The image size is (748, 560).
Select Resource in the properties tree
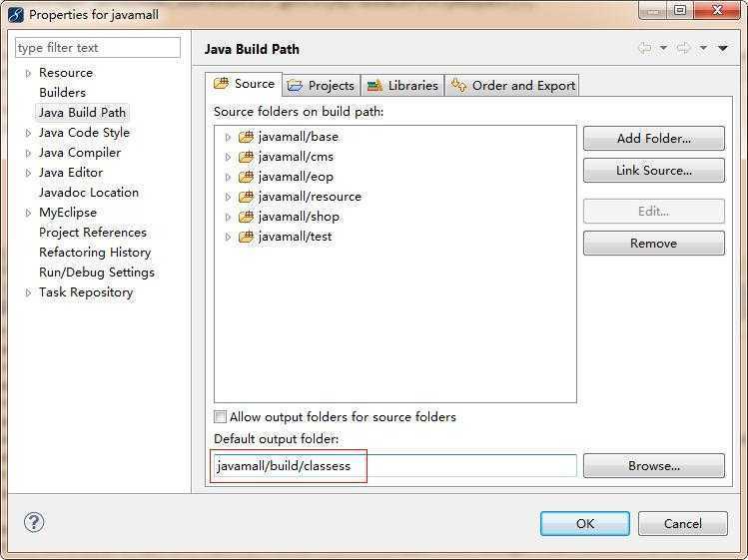[66, 73]
